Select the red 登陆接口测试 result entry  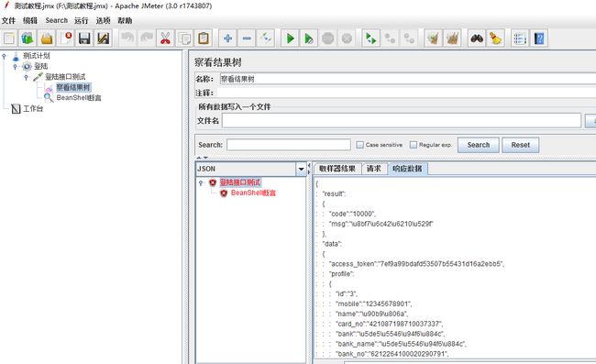click(x=240, y=182)
